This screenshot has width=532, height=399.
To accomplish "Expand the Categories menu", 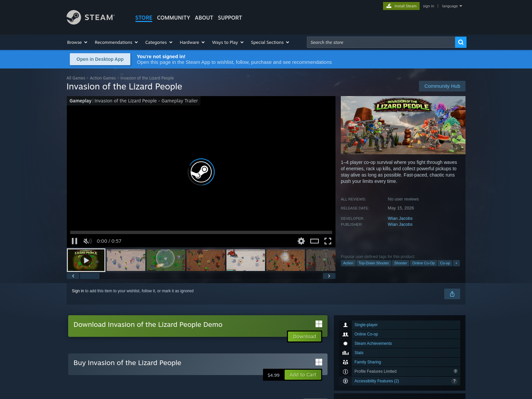I will [x=159, y=42].
